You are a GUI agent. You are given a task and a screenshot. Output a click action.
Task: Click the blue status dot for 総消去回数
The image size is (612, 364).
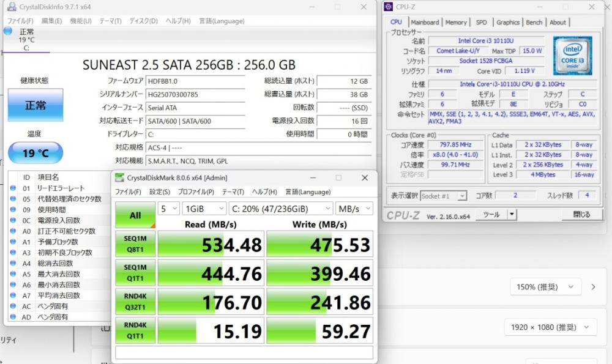[x=13, y=263]
